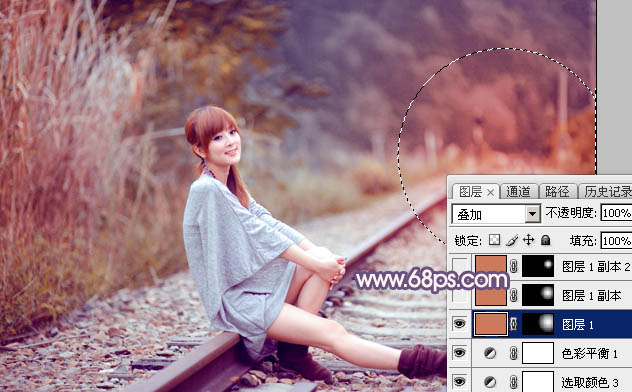This screenshot has height=392, width=632.
Task: Click adjustment icon of 选取颜色 3 layer
Action: pos(490,382)
